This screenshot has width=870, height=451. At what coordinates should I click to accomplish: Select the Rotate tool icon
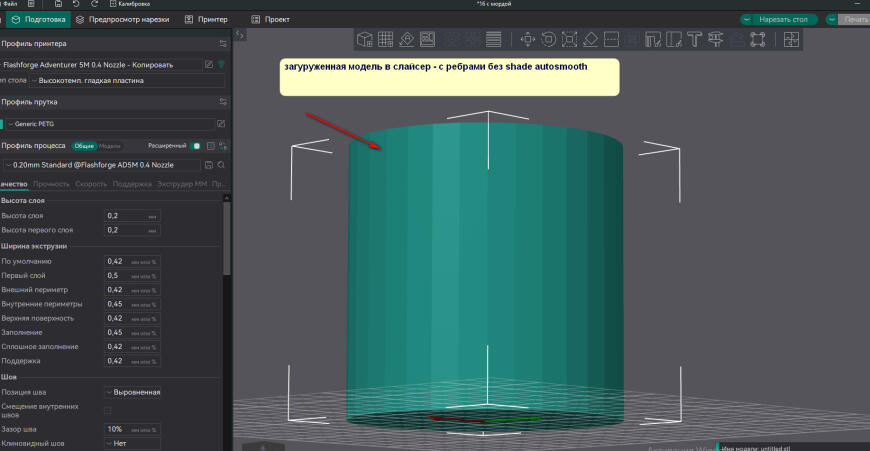click(549, 40)
